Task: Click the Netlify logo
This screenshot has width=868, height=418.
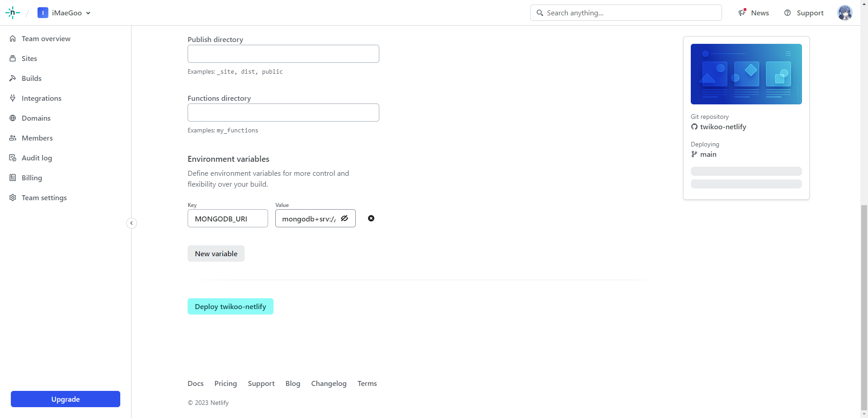Action: (x=12, y=13)
